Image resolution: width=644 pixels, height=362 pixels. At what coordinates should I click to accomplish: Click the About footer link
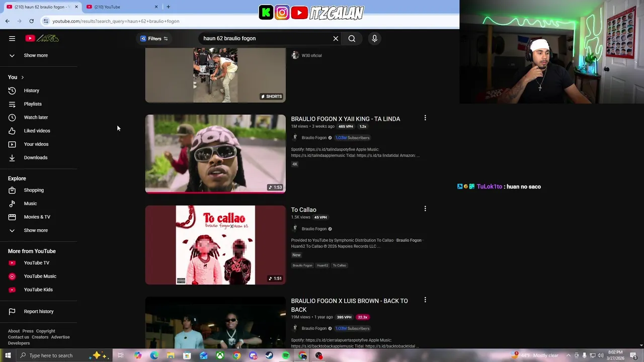click(14, 331)
